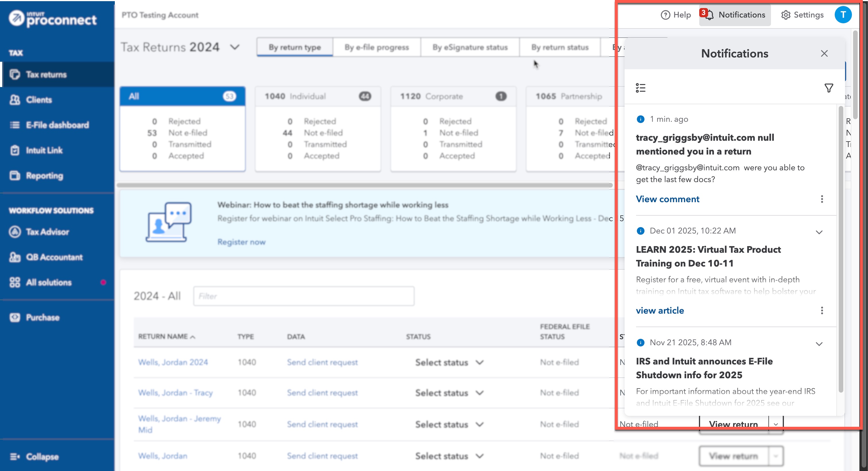
Task: Open Help from the top bar
Action: click(676, 15)
